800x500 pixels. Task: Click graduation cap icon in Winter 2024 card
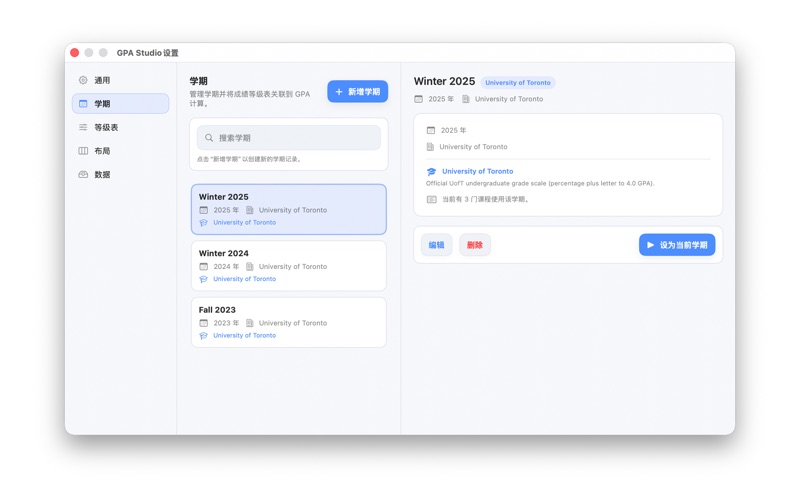[x=204, y=279]
